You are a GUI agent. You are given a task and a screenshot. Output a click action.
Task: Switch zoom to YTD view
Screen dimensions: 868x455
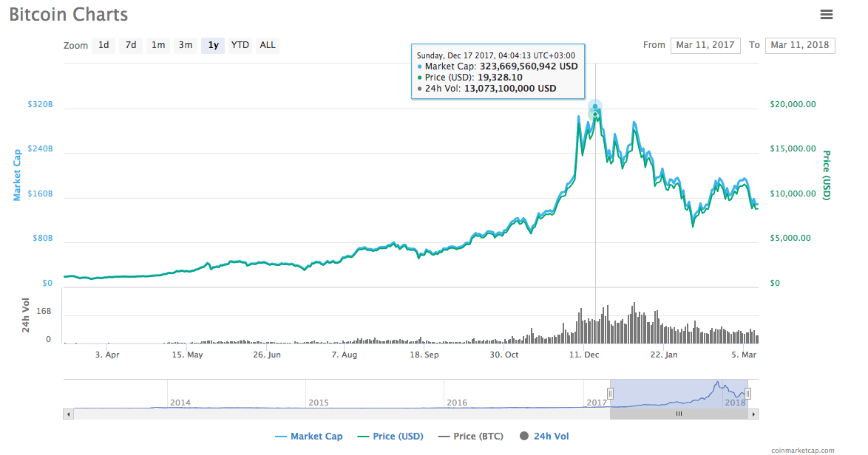(x=240, y=45)
